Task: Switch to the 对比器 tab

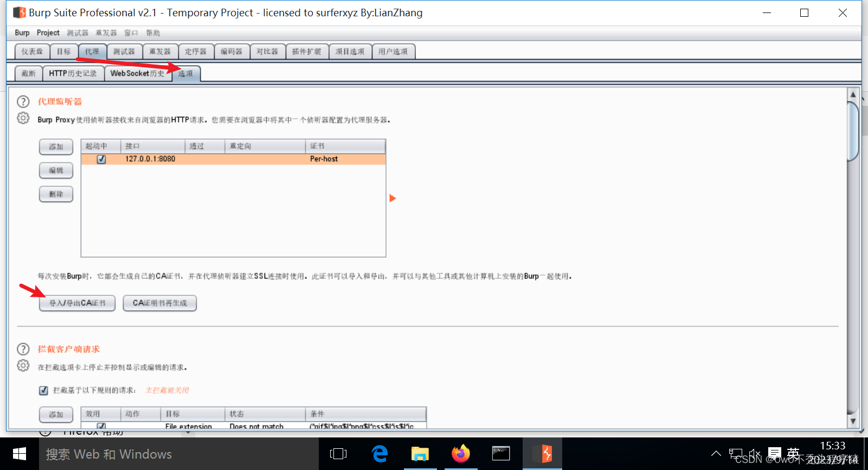Action: point(267,52)
